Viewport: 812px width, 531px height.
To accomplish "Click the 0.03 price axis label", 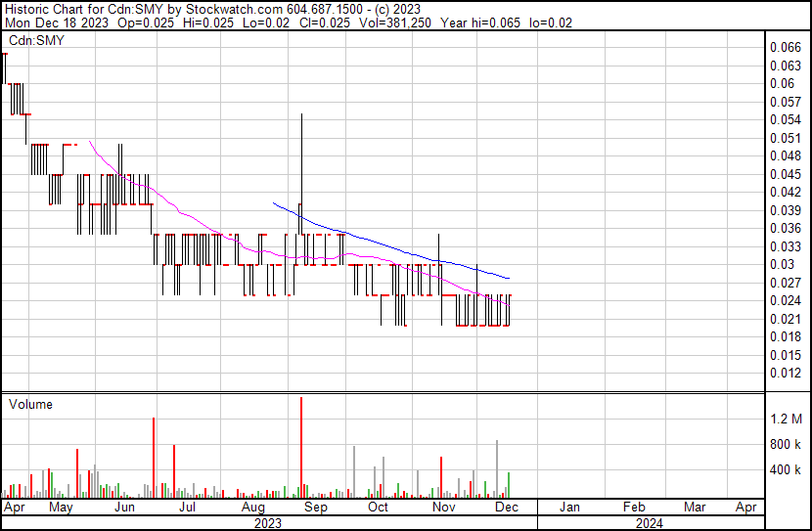I will tap(781, 264).
